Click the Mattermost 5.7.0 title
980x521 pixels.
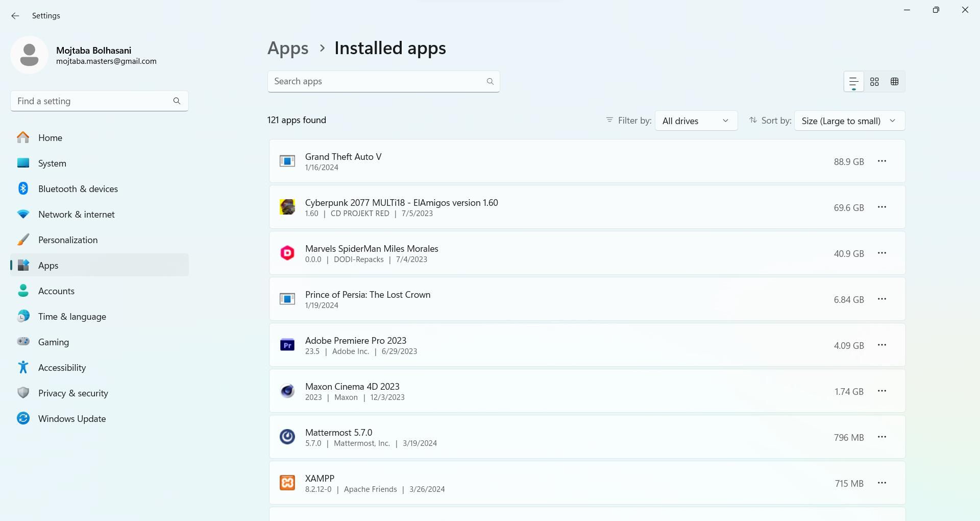tap(338, 433)
